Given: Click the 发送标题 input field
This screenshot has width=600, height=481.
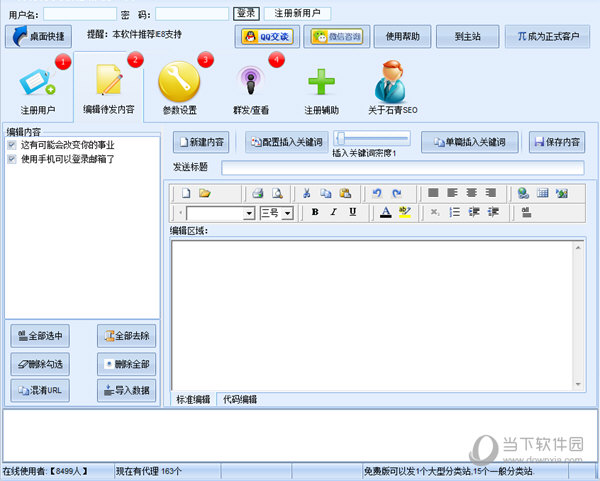Looking at the screenshot, I should pyautogui.click(x=400, y=167).
